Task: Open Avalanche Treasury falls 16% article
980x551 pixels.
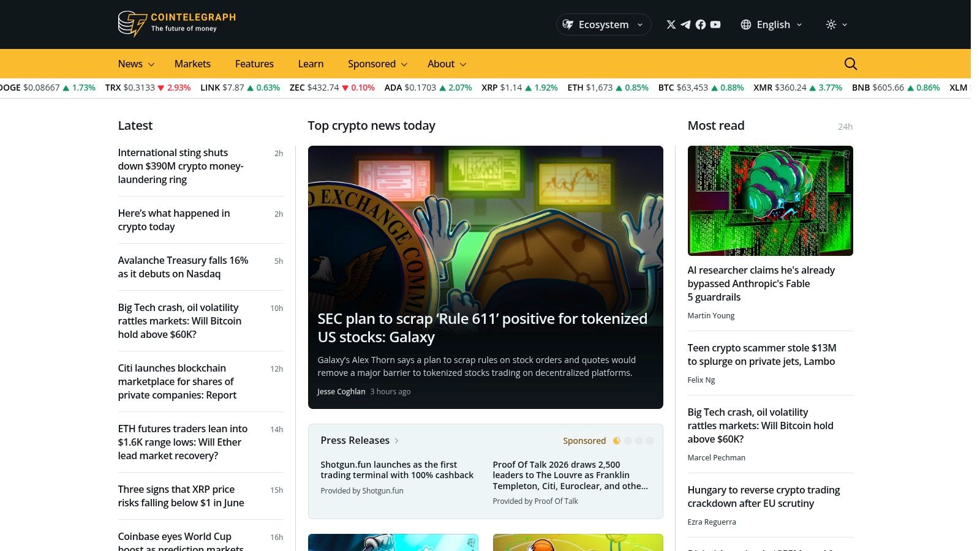Action: pyautogui.click(x=183, y=267)
